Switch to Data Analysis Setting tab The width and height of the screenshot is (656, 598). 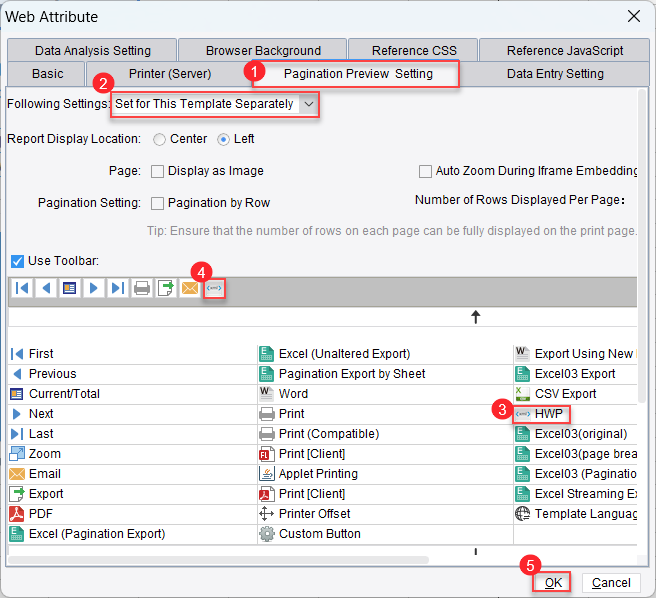(92, 51)
